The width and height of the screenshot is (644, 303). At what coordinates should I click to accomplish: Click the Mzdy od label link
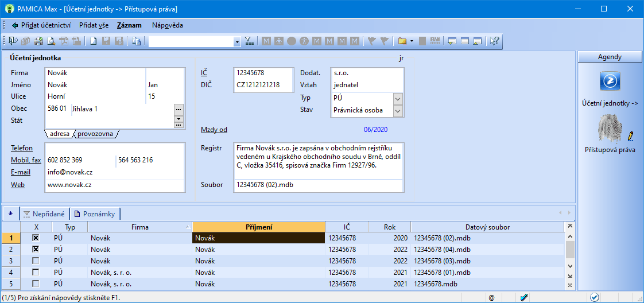pos(214,130)
